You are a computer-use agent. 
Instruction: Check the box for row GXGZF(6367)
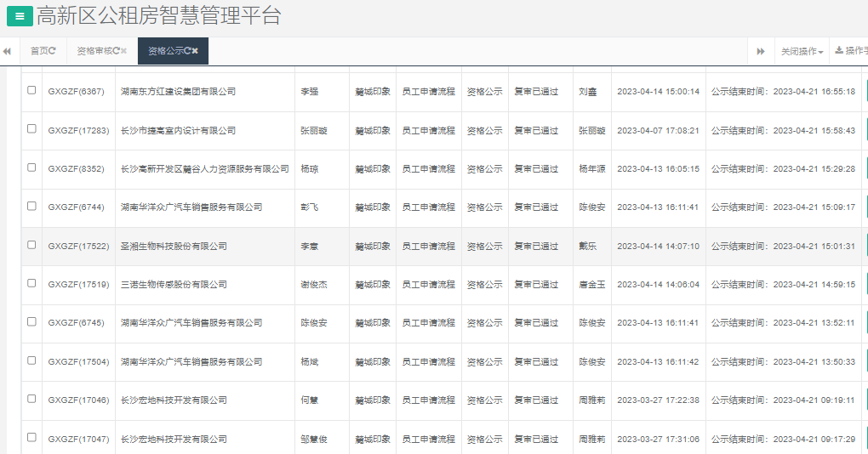coord(31,90)
